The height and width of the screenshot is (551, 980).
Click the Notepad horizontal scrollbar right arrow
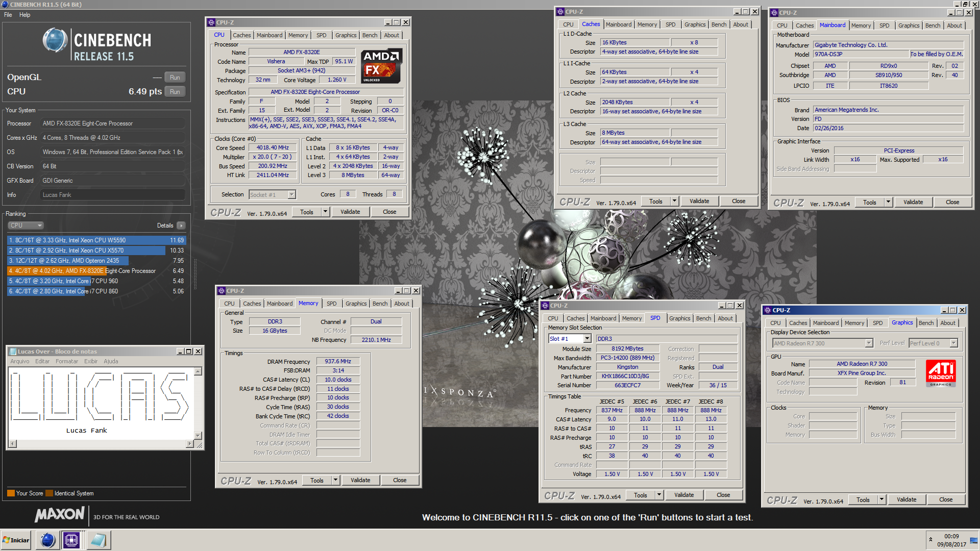coord(190,444)
